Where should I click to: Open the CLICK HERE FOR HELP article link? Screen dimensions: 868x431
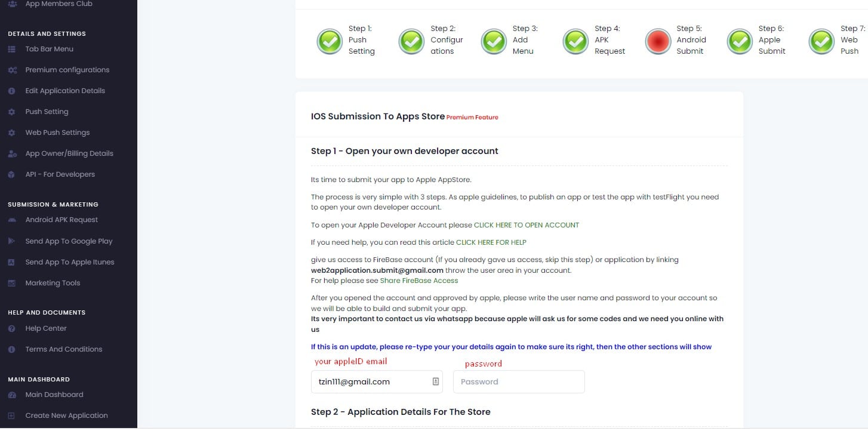[491, 242]
